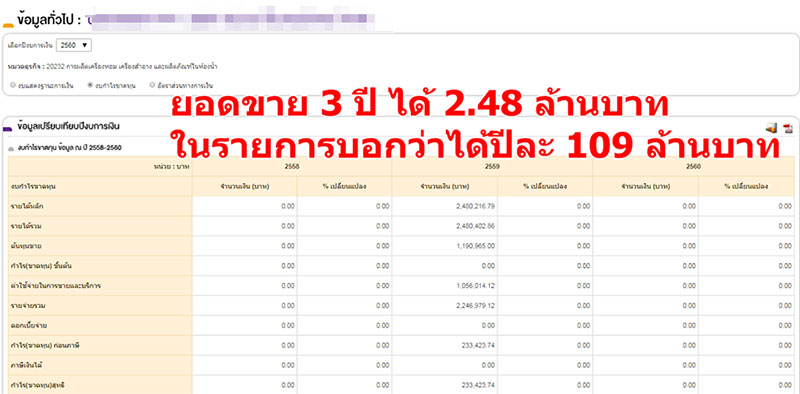Click the รายได้หลัก row label
The image size is (800, 394).
point(26,206)
